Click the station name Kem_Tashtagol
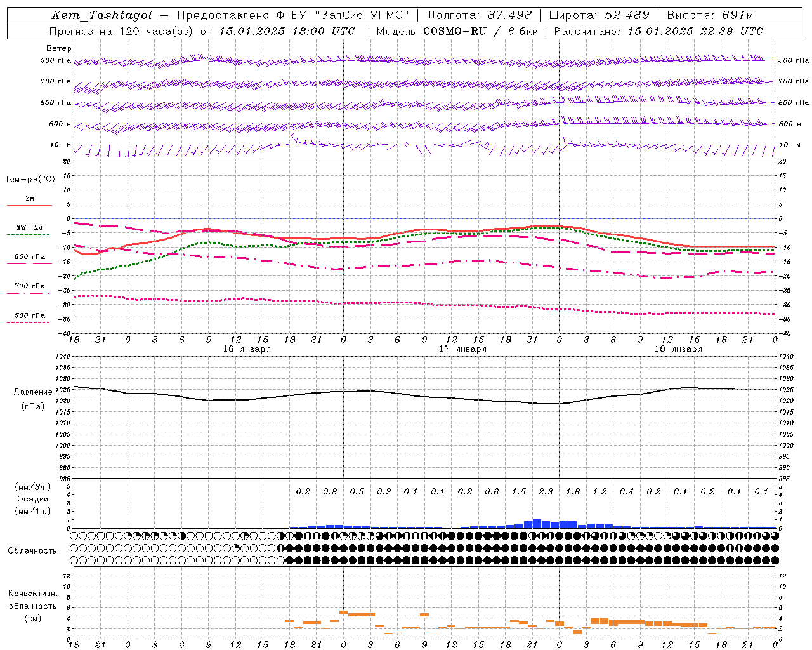Image resolution: width=812 pixels, height=650 pixels. point(101,16)
